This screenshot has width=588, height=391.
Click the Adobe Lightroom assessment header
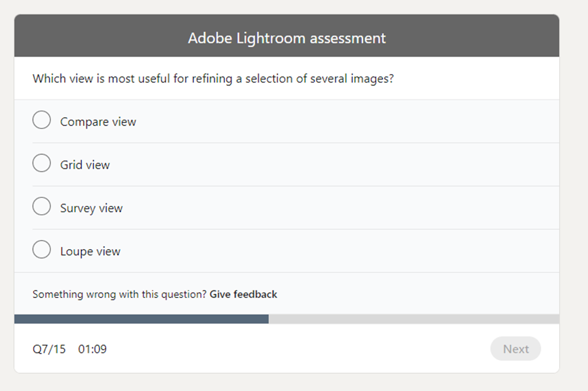pyautogui.click(x=287, y=37)
